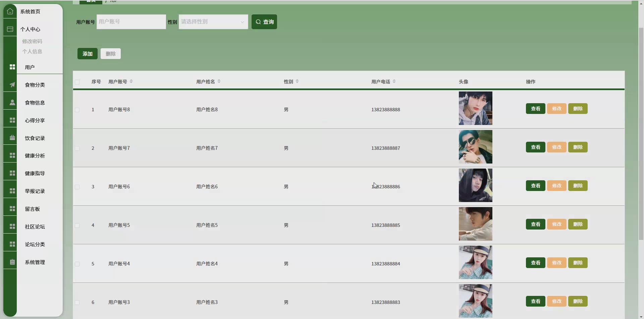The image size is (644, 319).
Task: Open 社区论坛 in the sidebar
Action: pyautogui.click(x=35, y=227)
